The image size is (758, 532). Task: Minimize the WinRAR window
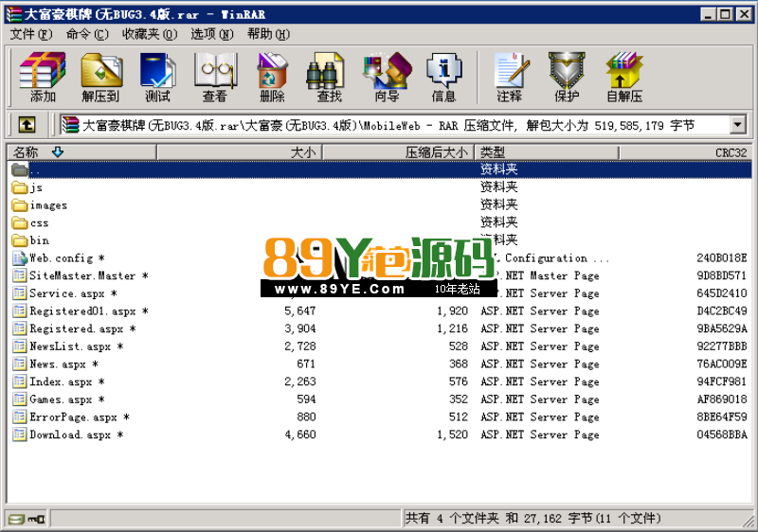point(708,14)
